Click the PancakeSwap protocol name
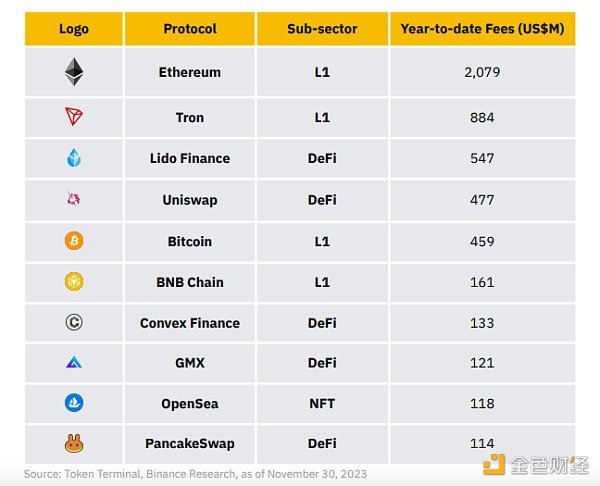Image resolution: width=600 pixels, height=486 pixels. pos(190,444)
